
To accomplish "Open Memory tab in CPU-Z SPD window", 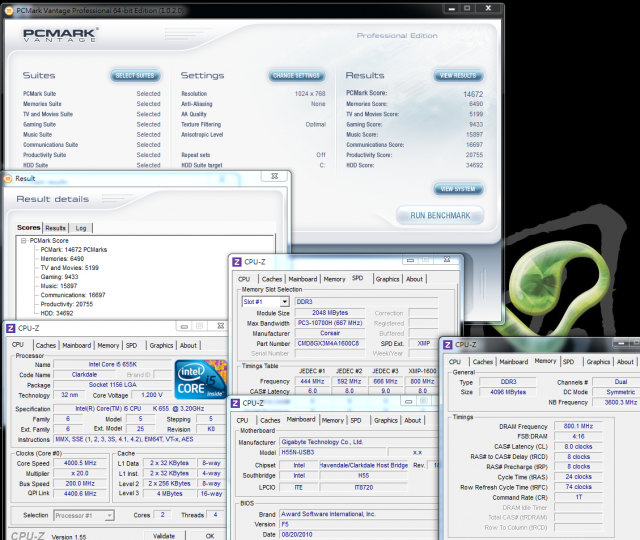I will [x=334, y=279].
